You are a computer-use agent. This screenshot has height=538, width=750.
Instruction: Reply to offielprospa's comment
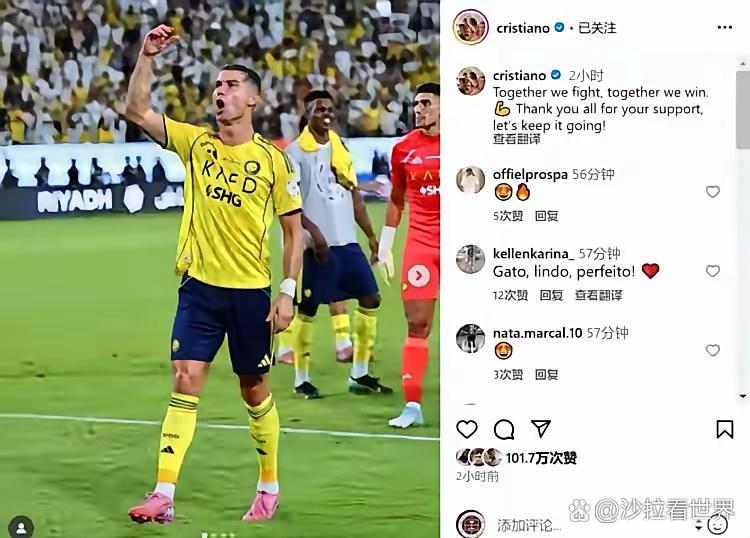click(x=547, y=216)
